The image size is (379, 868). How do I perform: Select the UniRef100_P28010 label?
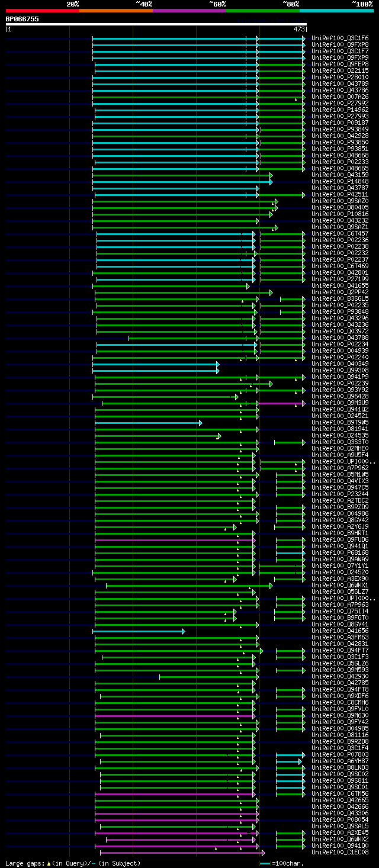(x=340, y=77)
